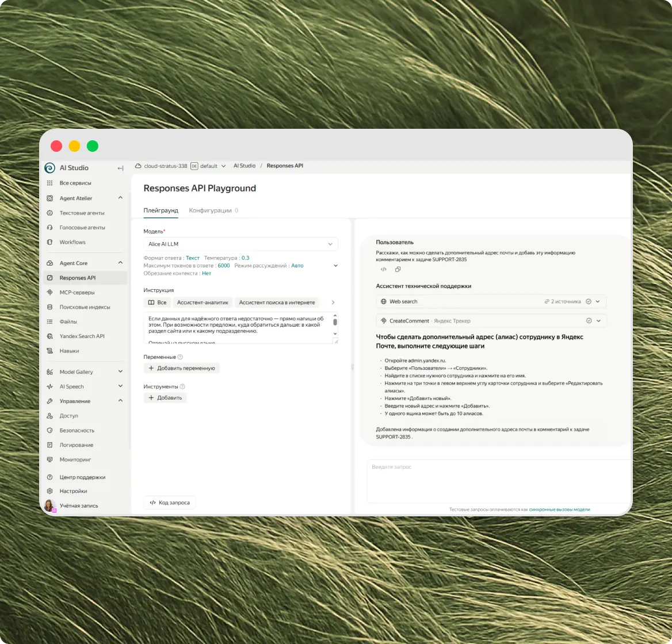Image resolution: width=672 pixels, height=644 pixels.
Task: Click the user avatar for Учётная запись
Action: [x=50, y=505]
